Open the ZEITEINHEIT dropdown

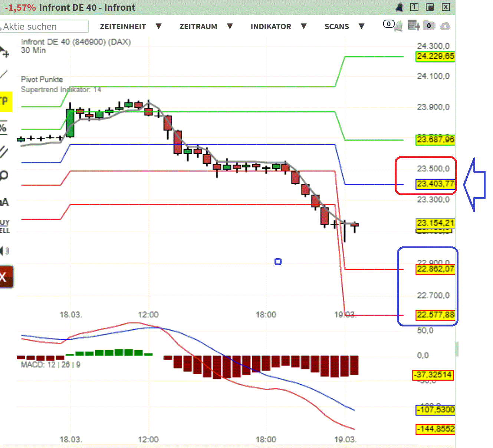[131, 26]
